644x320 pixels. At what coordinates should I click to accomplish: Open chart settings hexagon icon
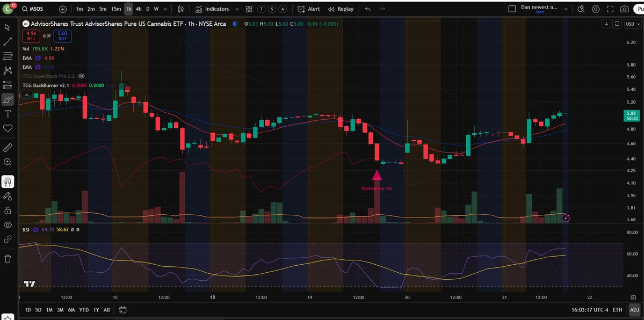[596, 9]
